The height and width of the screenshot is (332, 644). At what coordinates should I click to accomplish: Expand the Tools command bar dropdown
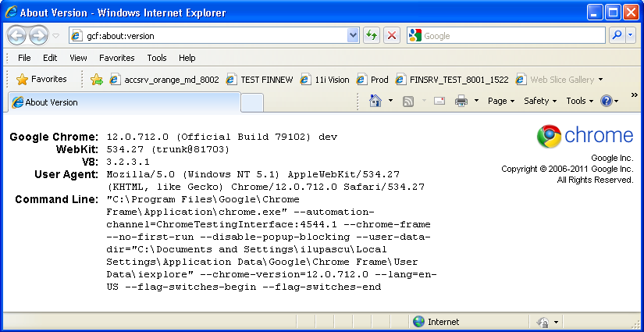tap(579, 101)
